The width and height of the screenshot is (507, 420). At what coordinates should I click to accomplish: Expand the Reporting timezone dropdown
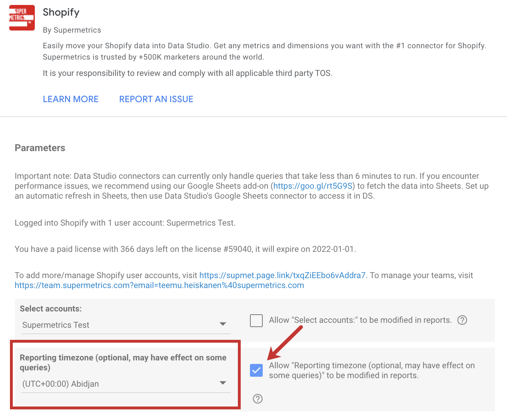pyautogui.click(x=126, y=383)
